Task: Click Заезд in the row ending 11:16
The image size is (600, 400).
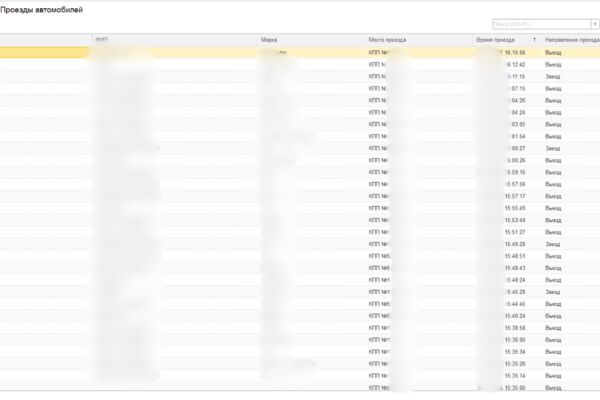Action: click(553, 77)
